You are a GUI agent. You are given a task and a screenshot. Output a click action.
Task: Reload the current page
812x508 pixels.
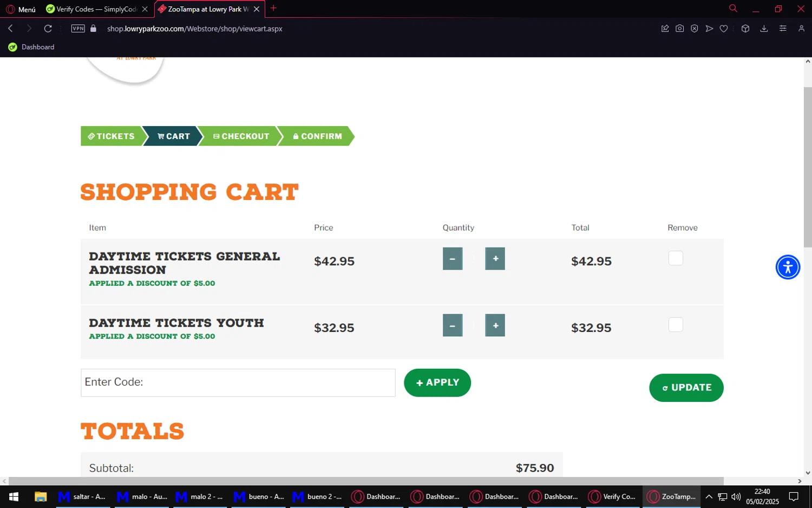[48, 29]
